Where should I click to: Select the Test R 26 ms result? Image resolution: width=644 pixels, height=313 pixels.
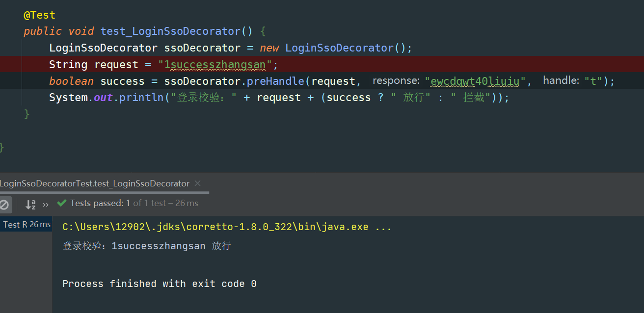click(27, 225)
